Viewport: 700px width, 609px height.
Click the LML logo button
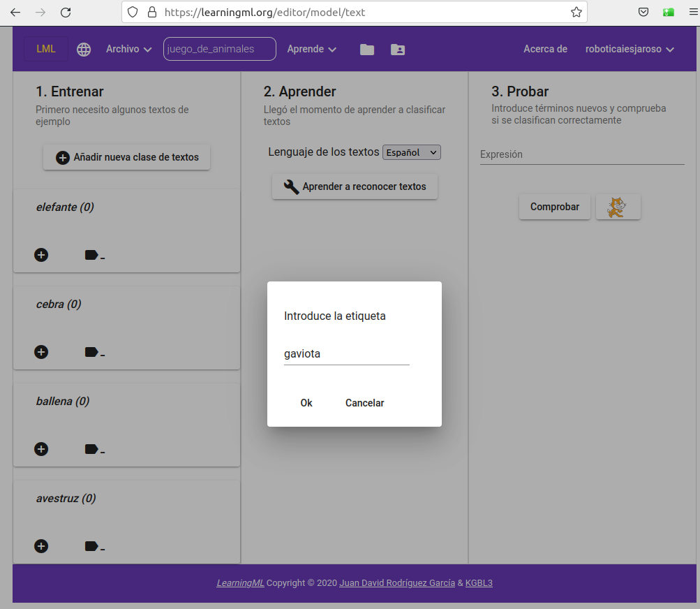pyautogui.click(x=46, y=50)
